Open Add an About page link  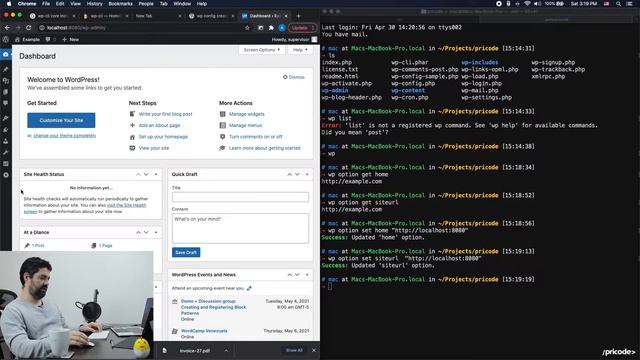(x=159, y=125)
